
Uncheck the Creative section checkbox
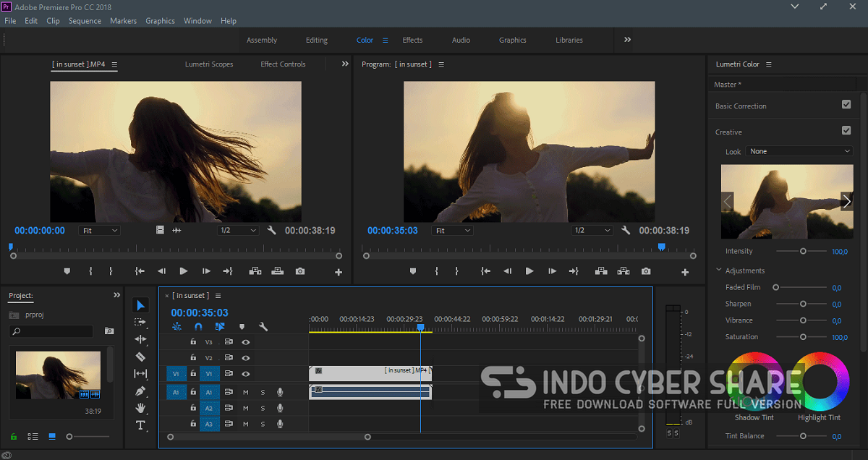coord(846,131)
